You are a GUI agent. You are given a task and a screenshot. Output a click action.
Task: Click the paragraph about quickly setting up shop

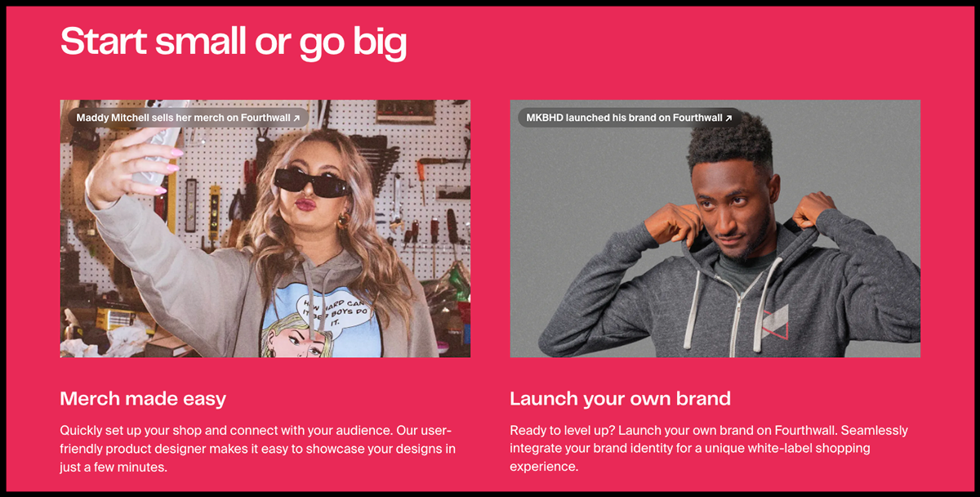[x=258, y=449]
